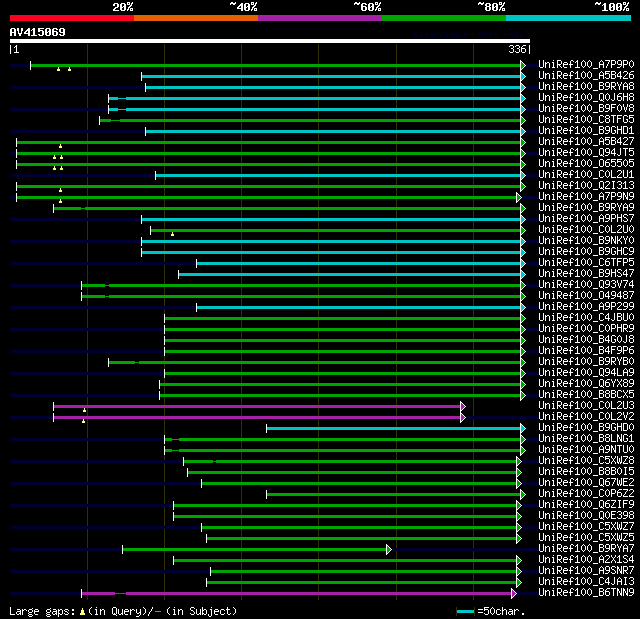Viewport: 640px width, 619px height.
Task: Click the UniRef100_O65505 label
Action: 586,164
